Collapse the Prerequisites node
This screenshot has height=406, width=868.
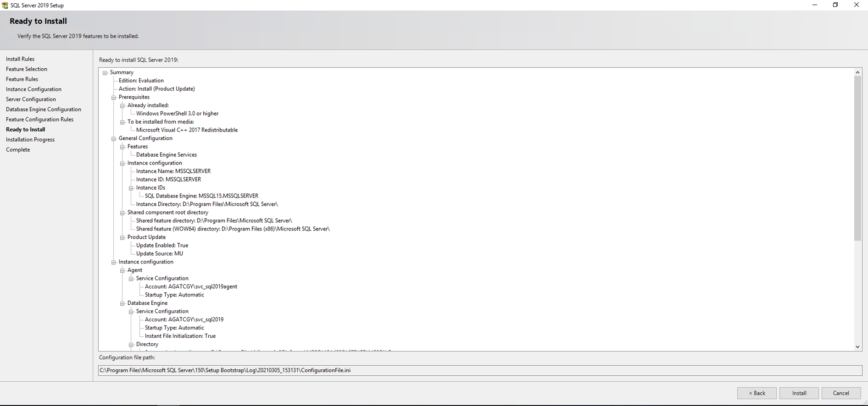pyautogui.click(x=114, y=97)
